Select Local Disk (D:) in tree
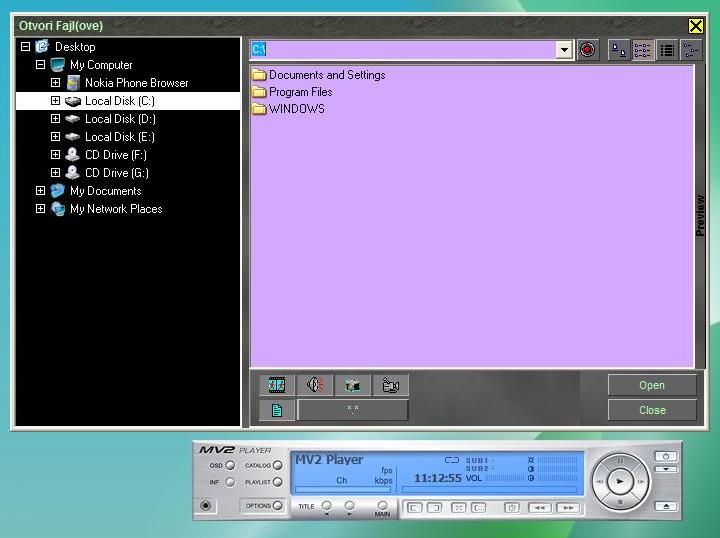Screen dimensions: 720x538 click(120, 118)
